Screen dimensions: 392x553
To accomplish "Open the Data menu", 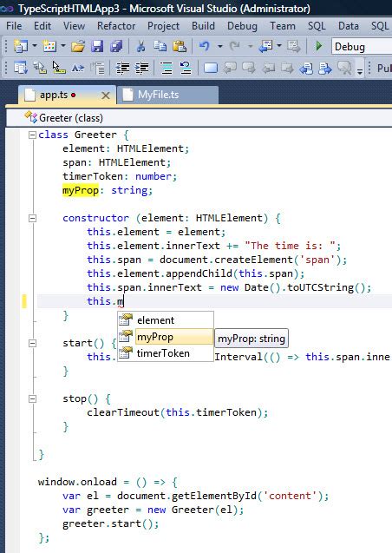I will (349, 26).
